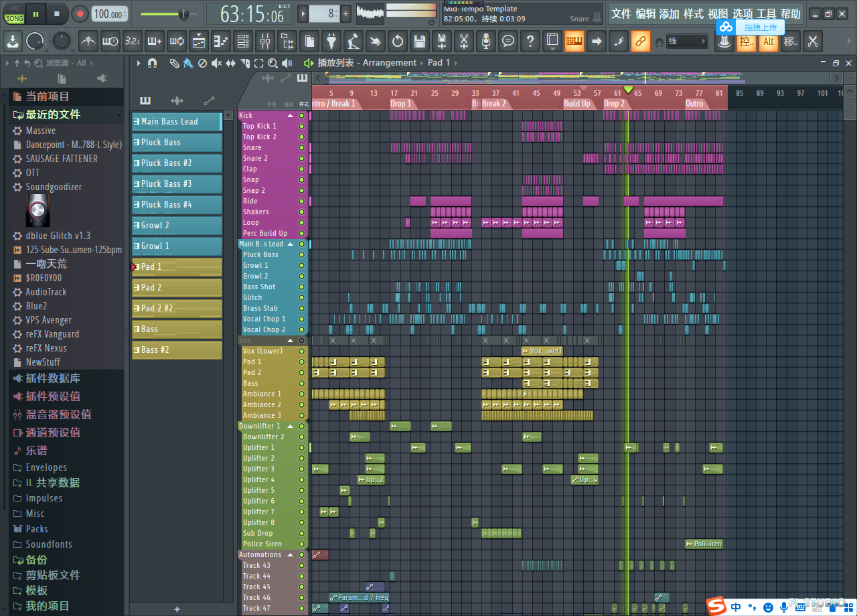This screenshot has width=857, height=616.
Task: Start one-click recording microphone icon
Action: click(x=486, y=42)
